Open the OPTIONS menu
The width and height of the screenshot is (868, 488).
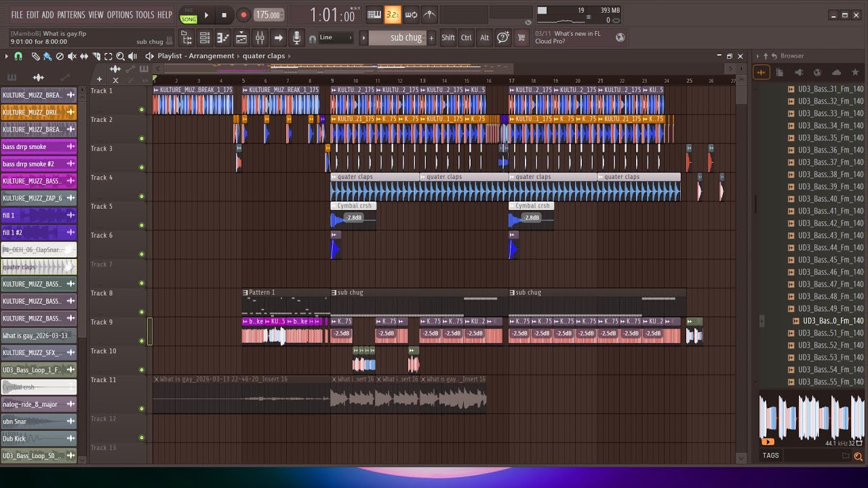click(x=120, y=15)
